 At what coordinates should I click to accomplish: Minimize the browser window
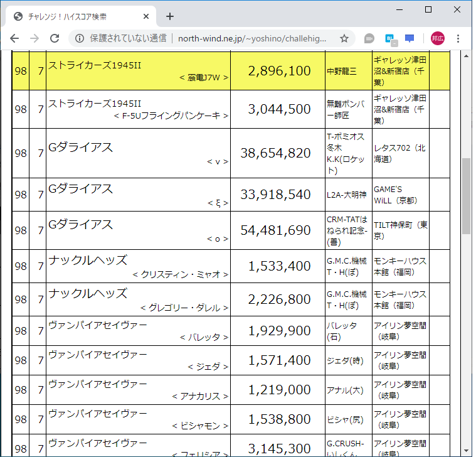tap(399, 9)
